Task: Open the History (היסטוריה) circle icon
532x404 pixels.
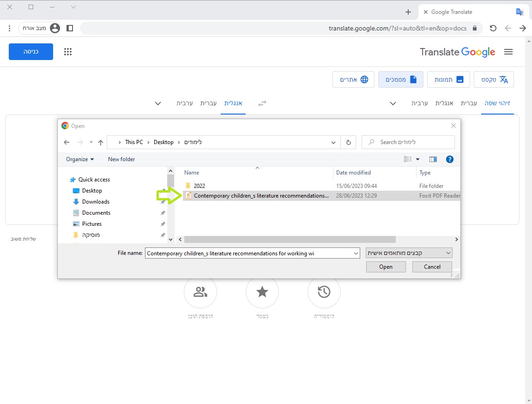Action: 324,292
